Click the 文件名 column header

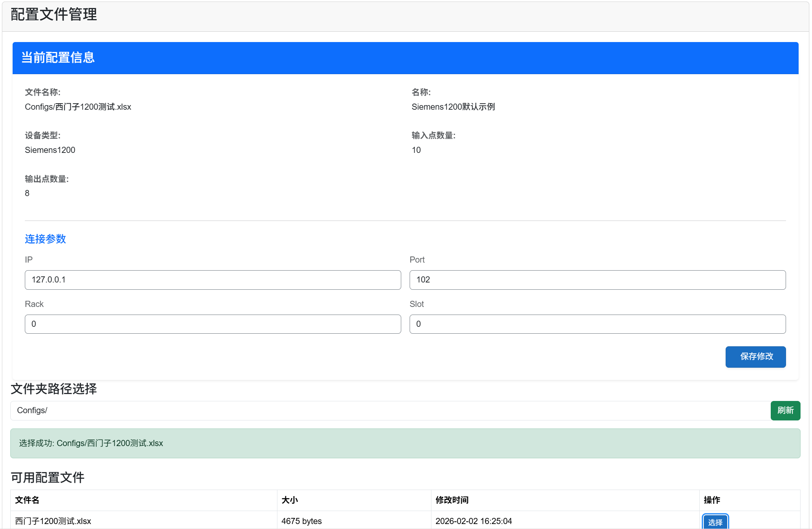(27, 500)
